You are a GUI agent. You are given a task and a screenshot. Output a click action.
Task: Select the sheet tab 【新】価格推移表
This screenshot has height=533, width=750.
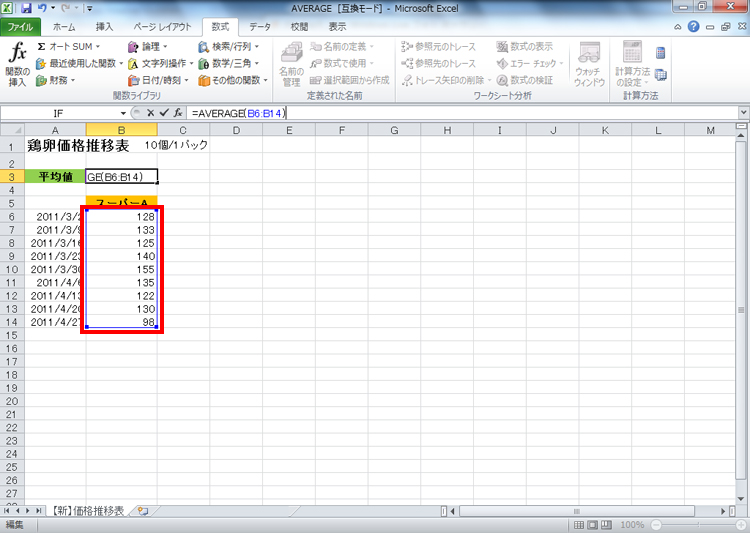[x=88, y=511]
